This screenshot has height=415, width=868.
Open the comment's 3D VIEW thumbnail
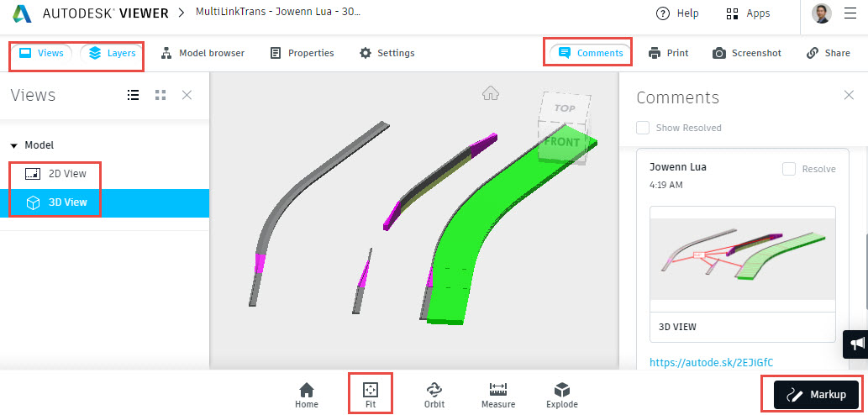[742, 259]
